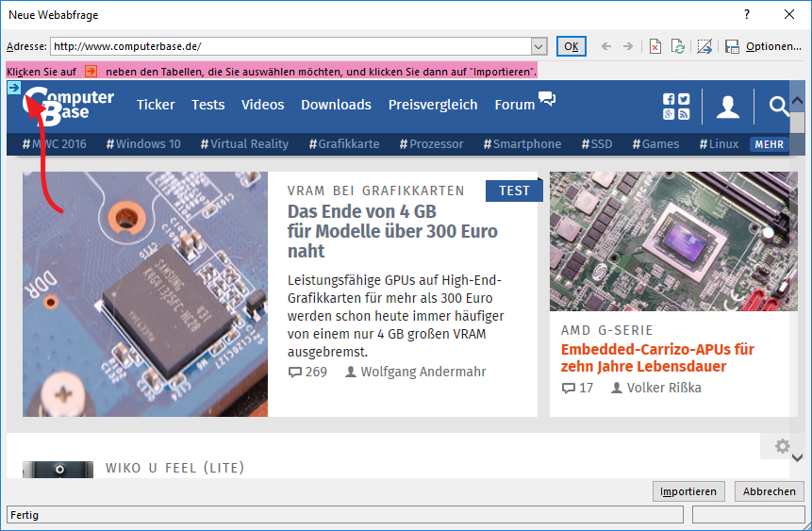The height and width of the screenshot is (531, 812).
Task: Click the Fertig status bar text
Action: coord(25,515)
